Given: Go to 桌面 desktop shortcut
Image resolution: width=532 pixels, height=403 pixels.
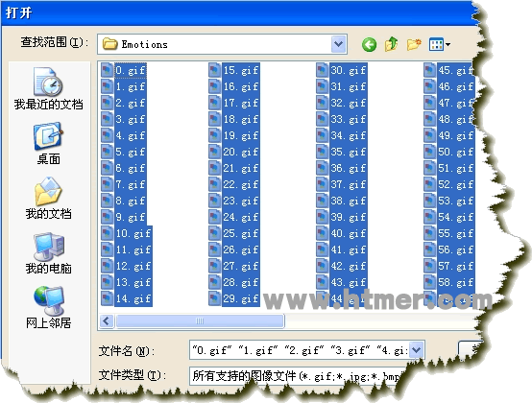Looking at the screenshot, I should point(48,143).
